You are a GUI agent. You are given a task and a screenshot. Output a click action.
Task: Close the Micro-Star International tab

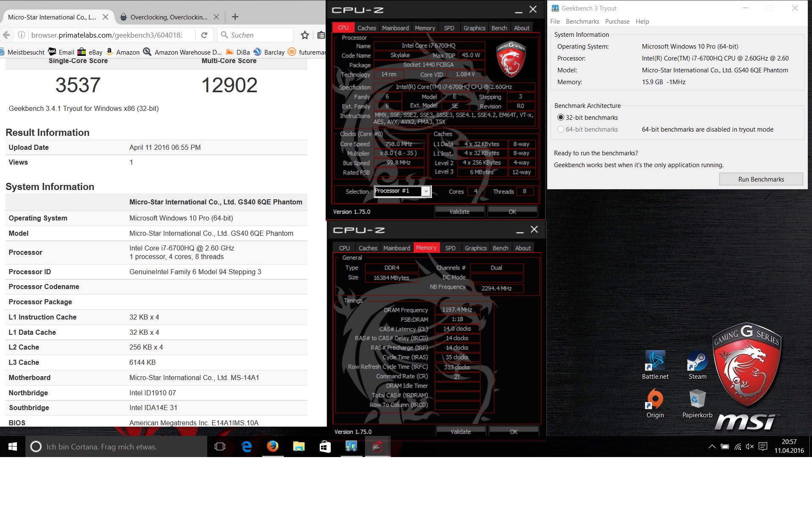coord(106,17)
